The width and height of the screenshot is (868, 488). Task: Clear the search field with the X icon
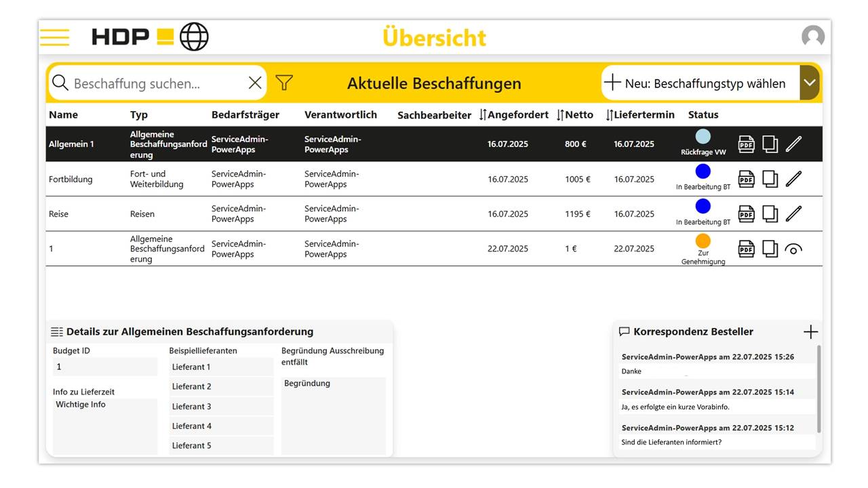(254, 82)
